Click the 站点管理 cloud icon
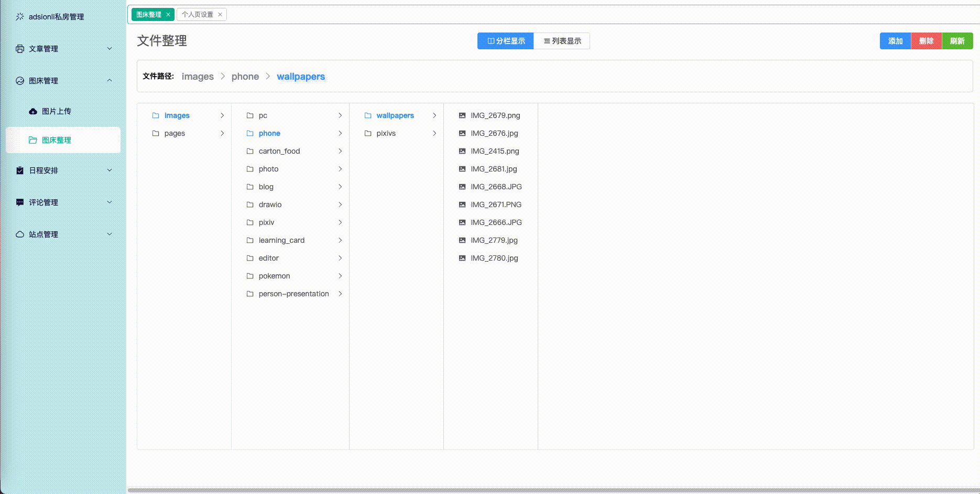Viewport: 980px width, 494px height. (x=19, y=234)
